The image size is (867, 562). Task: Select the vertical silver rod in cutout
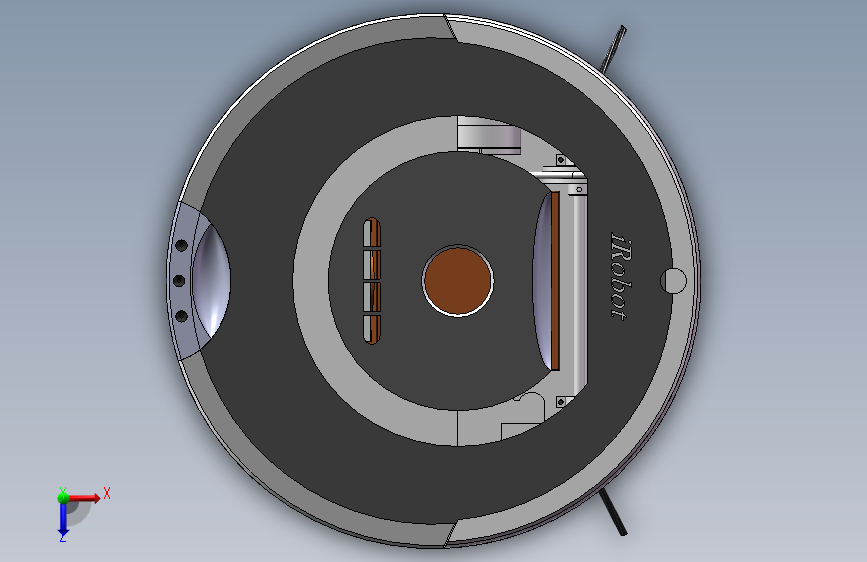[580, 288]
